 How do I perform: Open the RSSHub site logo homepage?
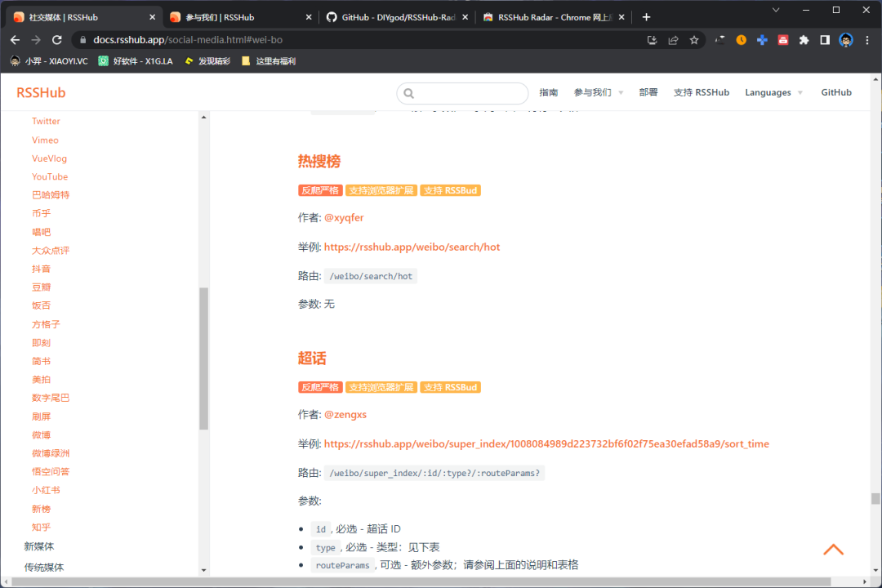click(40, 92)
